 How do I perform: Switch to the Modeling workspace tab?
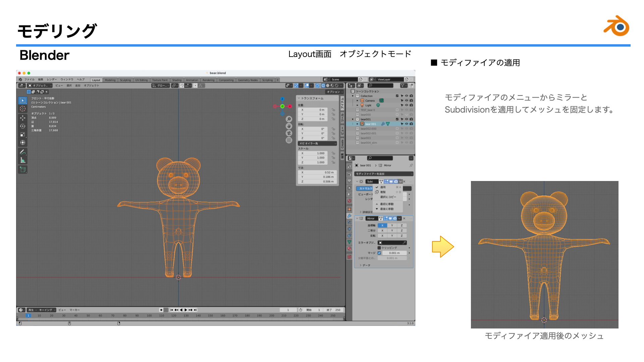click(110, 80)
